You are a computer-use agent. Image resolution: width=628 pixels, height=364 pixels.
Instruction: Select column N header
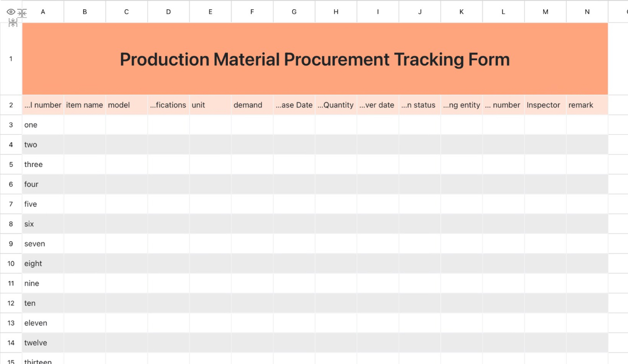588,11
